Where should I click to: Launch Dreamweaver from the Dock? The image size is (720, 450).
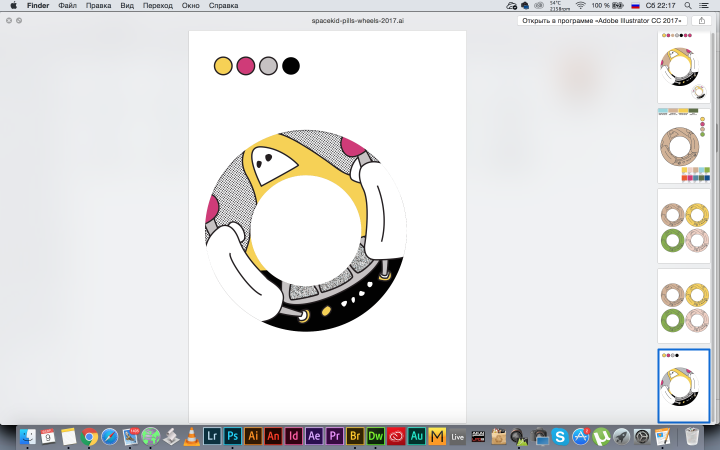click(375, 436)
